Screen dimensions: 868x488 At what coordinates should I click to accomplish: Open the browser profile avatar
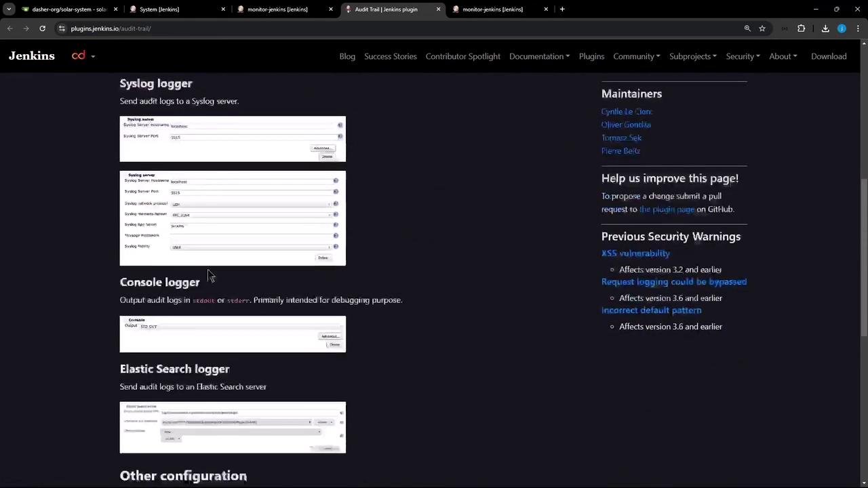pos(842,28)
